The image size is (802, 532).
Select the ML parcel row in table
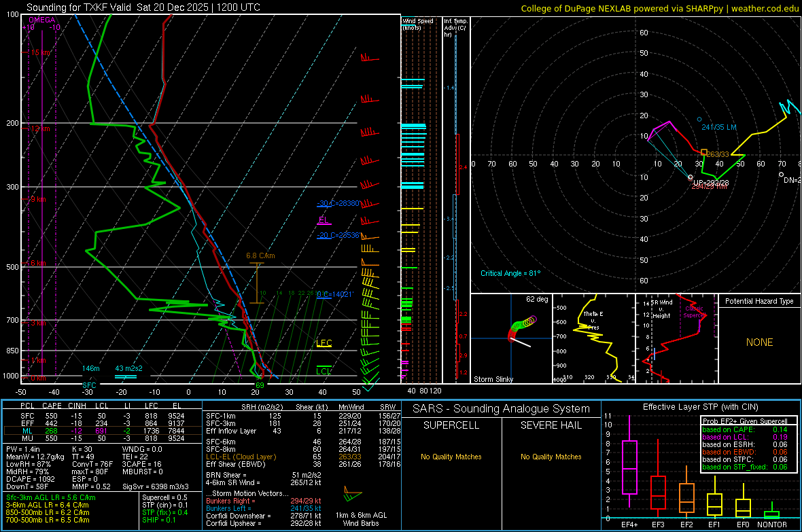tap(103, 431)
